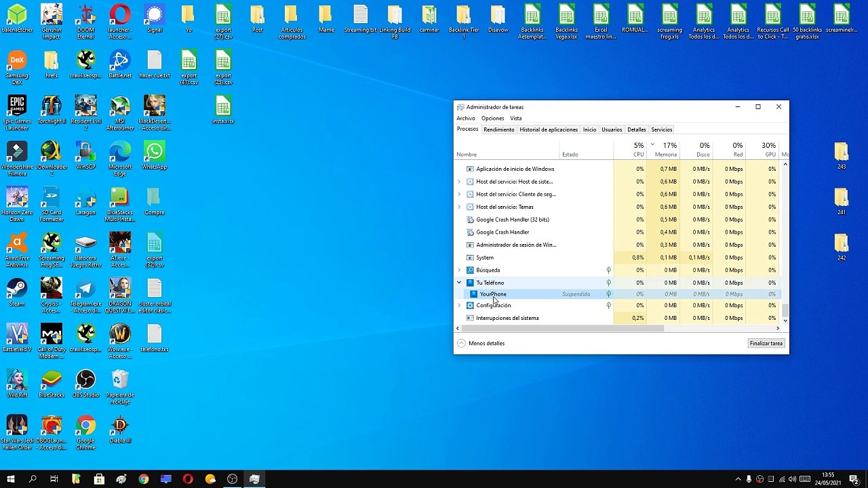Select the Artículos comprados desktop folder
The height and width of the screenshot is (488, 868).
tap(292, 22)
